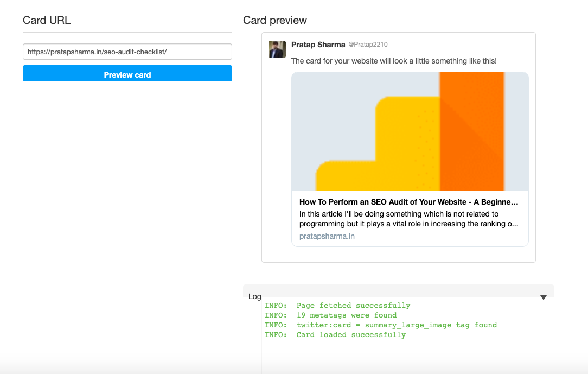The height and width of the screenshot is (374, 588).
Task: Select the '19 metatags were found' log entry
Action: click(330, 315)
